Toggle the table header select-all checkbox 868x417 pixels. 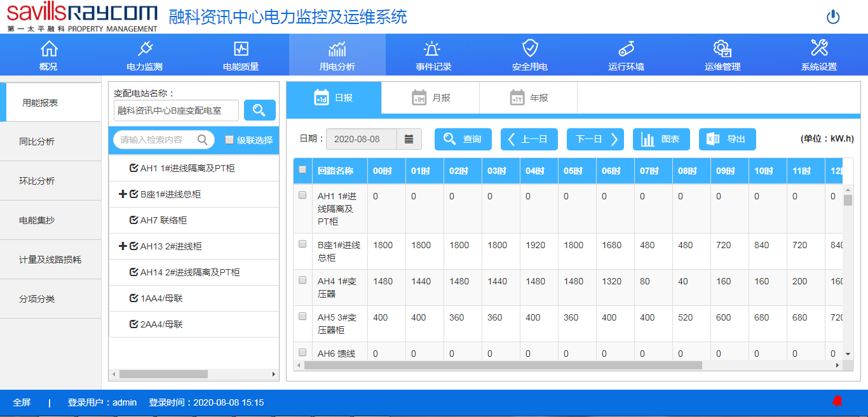click(302, 169)
